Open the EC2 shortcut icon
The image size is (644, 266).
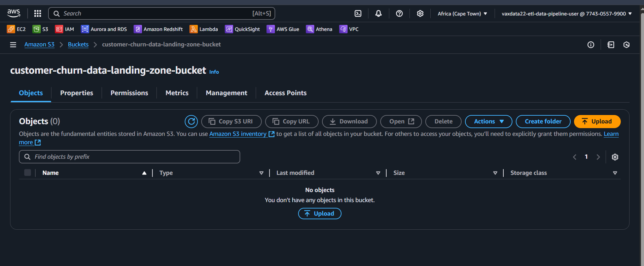(x=16, y=29)
